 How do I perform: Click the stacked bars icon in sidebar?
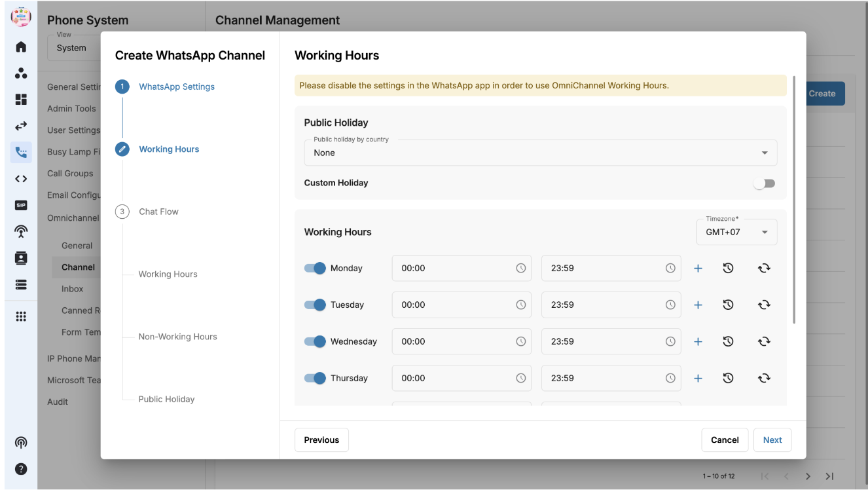pyautogui.click(x=21, y=284)
